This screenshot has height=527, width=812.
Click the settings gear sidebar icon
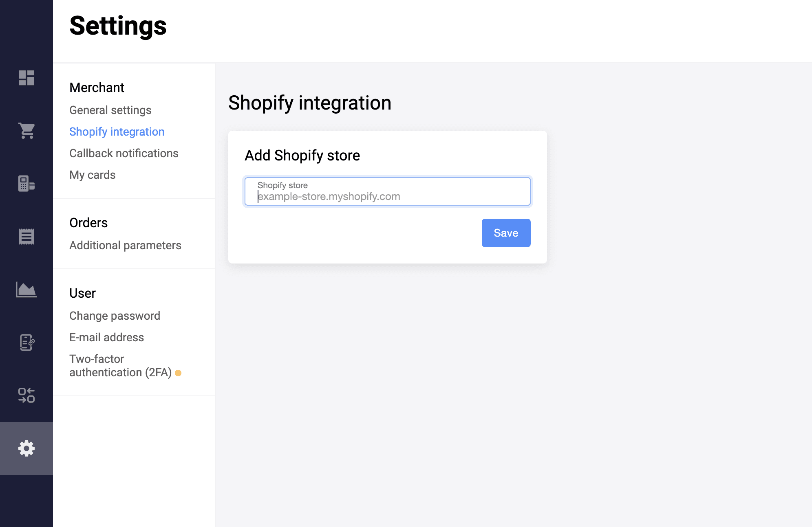[26, 448]
